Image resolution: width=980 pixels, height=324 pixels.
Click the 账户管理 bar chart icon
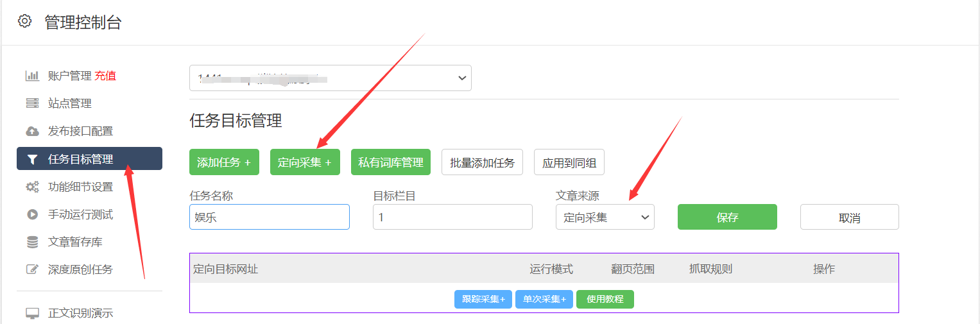tap(32, 76)
